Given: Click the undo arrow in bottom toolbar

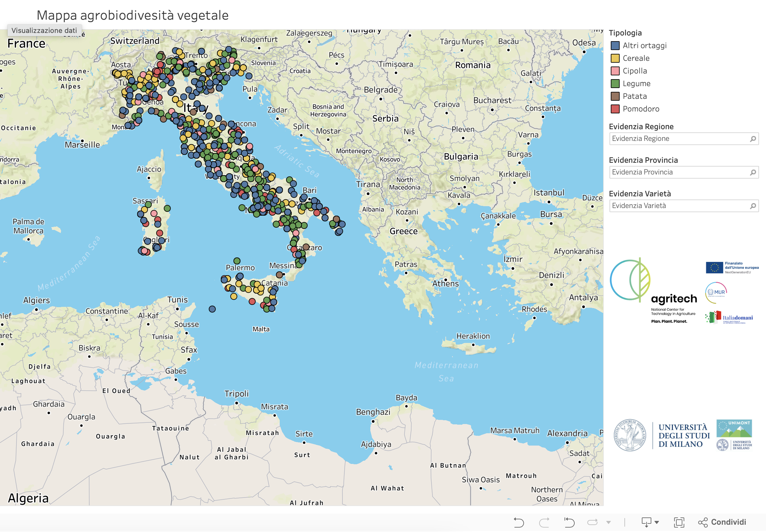Looking at the screenshot, I should tap(519, 522).
